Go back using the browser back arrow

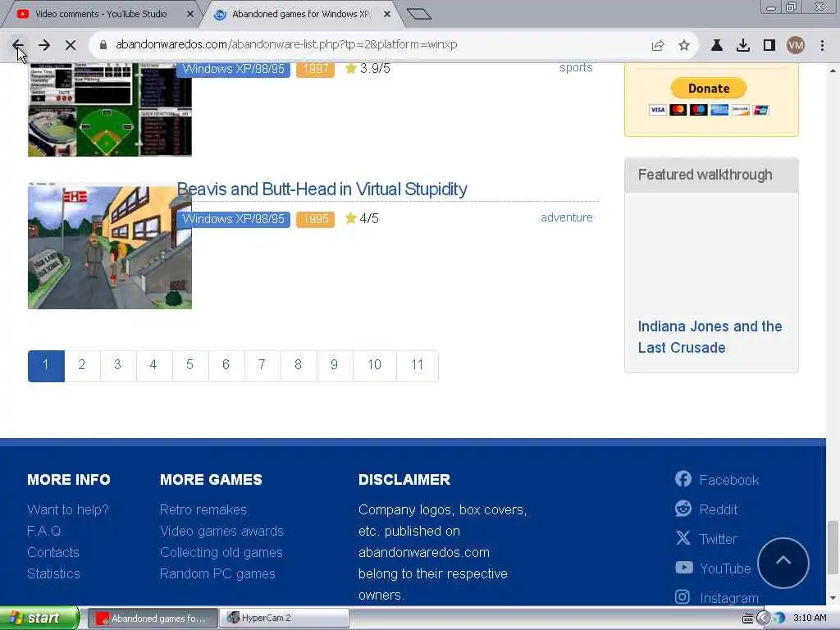pyautogui.click(x=18, y=45)
